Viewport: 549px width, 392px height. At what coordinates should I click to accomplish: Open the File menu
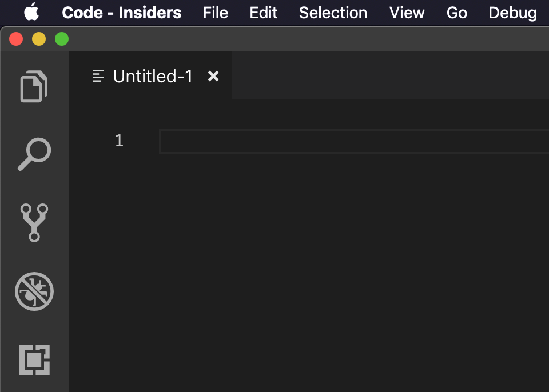click(x=216, y=13)
